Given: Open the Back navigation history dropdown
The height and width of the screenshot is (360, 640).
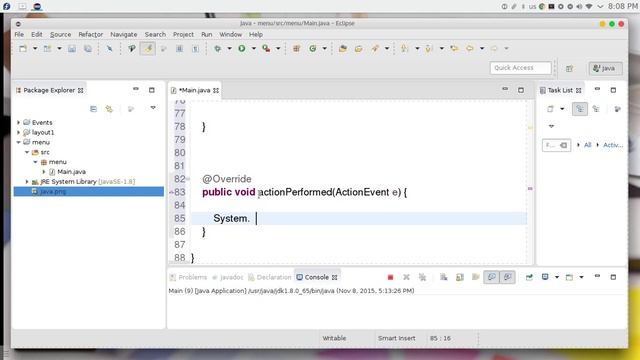Looking at the screenshot, I should point(482,49).
